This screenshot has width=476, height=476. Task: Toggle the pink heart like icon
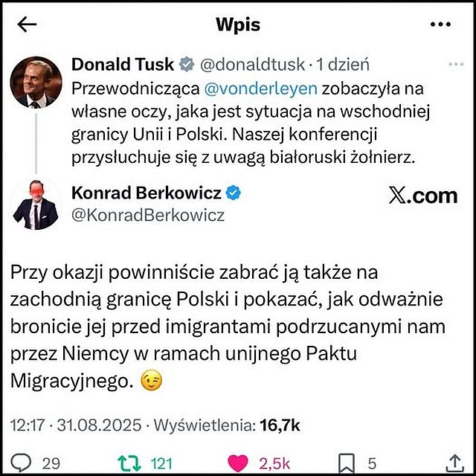(238, 463)
